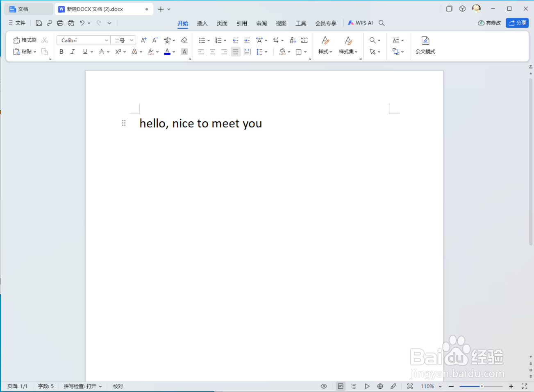Image resolution: width=534 pixels, height=392 pixels.
Task: Switch to web layout globe icon
Action: pos(380,386)
